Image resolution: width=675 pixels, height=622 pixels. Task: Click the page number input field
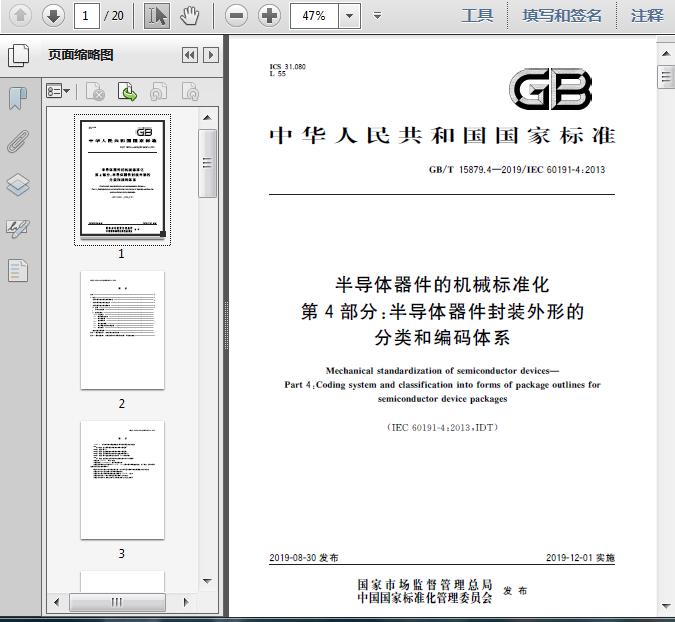87,16
